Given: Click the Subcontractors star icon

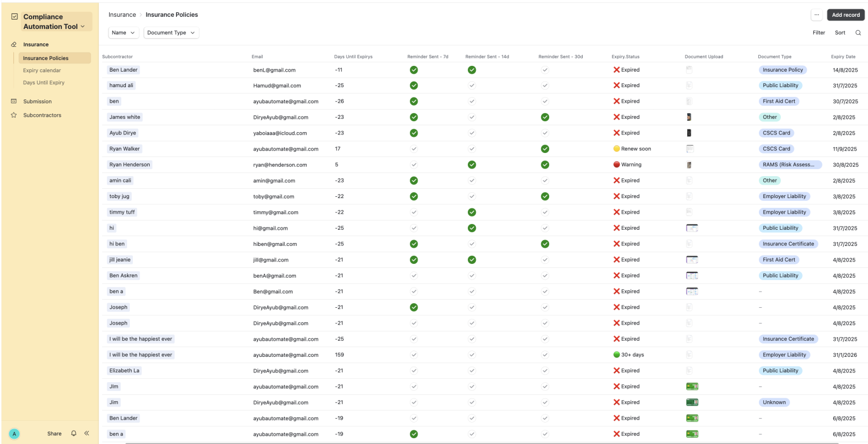Looking at the screenshot, I should pos(14,115).
